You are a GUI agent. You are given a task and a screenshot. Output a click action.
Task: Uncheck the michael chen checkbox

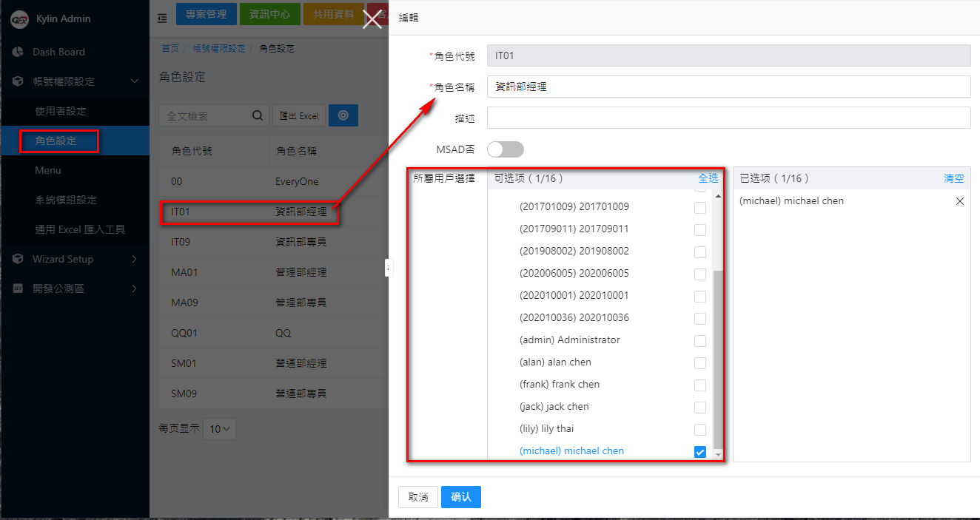pos(699,452)
